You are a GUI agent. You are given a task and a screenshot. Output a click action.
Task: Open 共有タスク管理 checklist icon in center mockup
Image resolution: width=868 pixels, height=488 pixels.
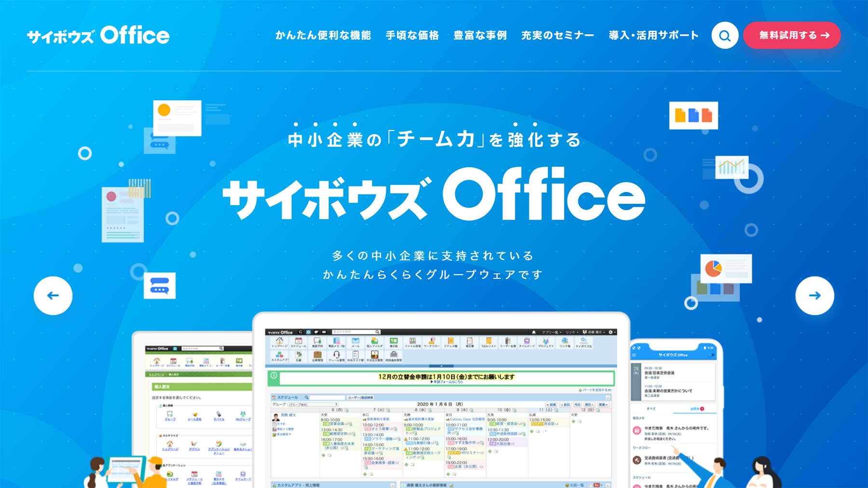click(x=355, y=356)
